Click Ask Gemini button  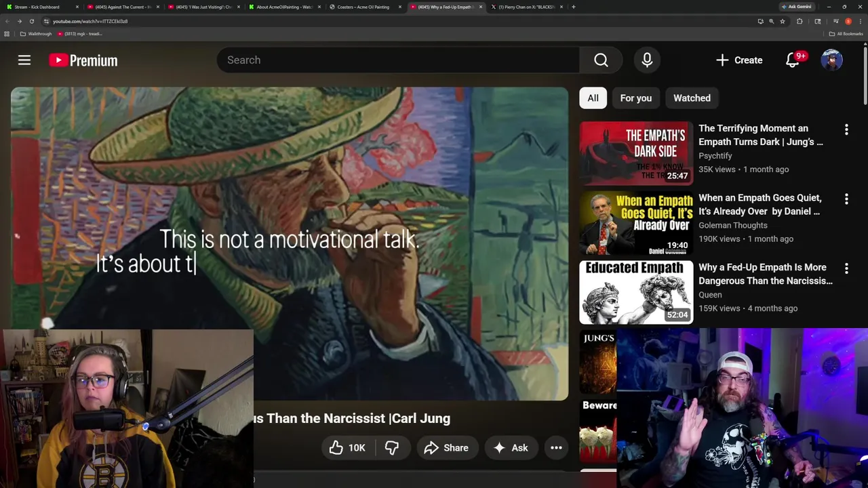click(x=796, y=7)
